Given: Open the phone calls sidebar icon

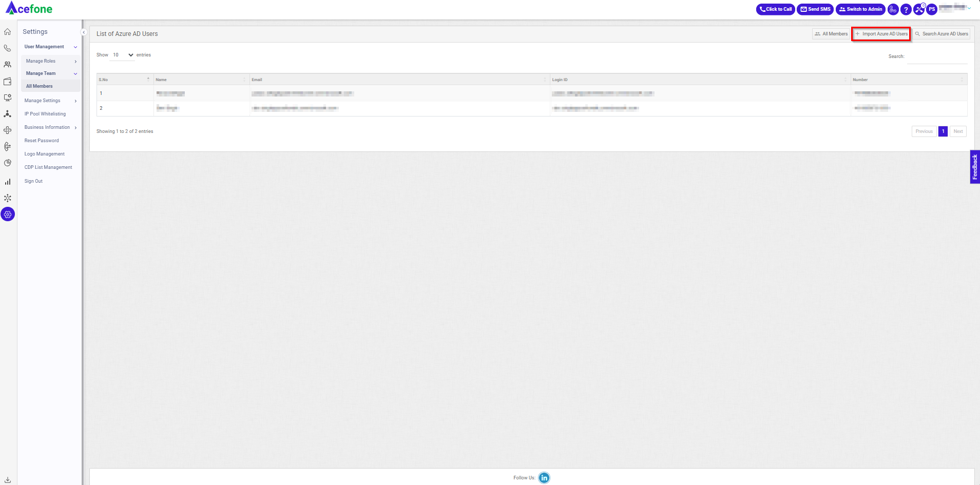Looking at the screenshot, I should coord(8,48).
